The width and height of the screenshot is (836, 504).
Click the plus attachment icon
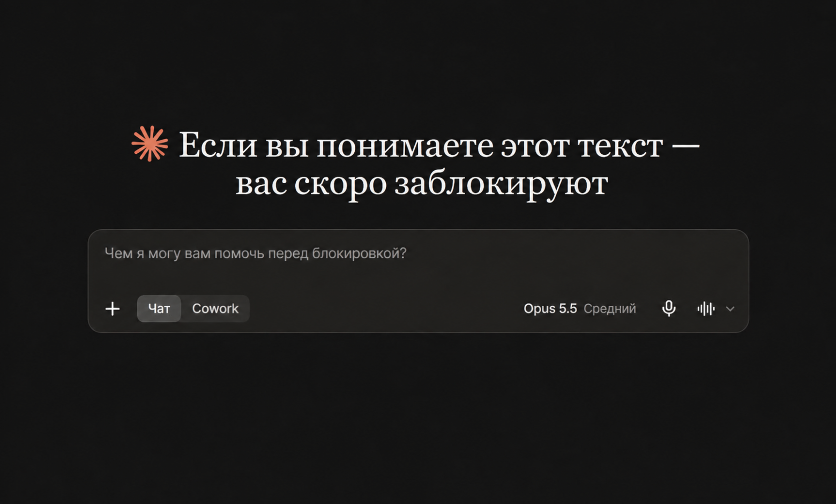coord(113,309)
